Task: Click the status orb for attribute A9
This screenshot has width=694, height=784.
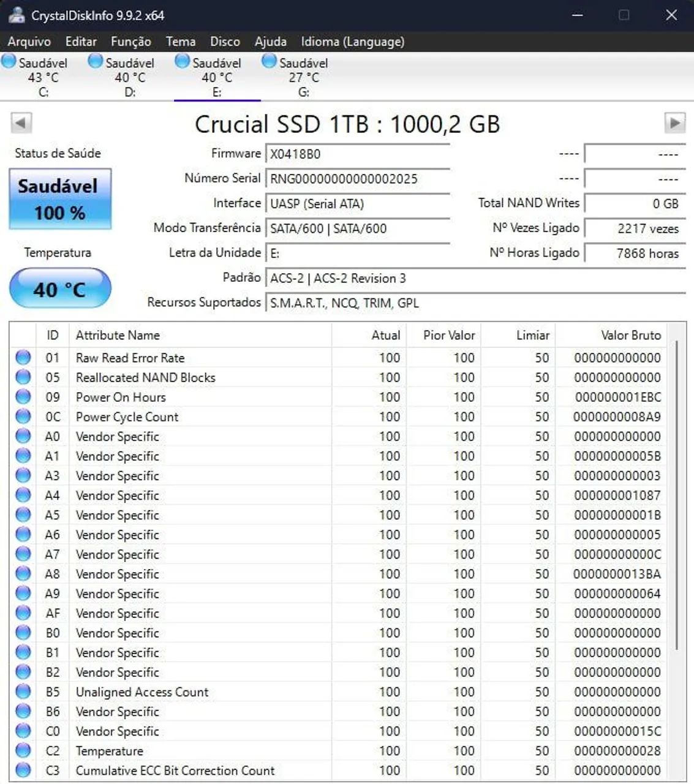Action: 23,593
